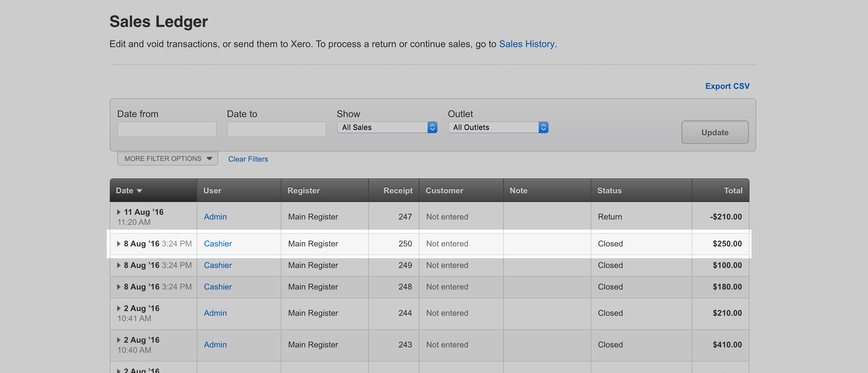Screen dimensions: 868x373
Task: Open the Sales History link
Action: pyautogui.click(x=526, y=44)
